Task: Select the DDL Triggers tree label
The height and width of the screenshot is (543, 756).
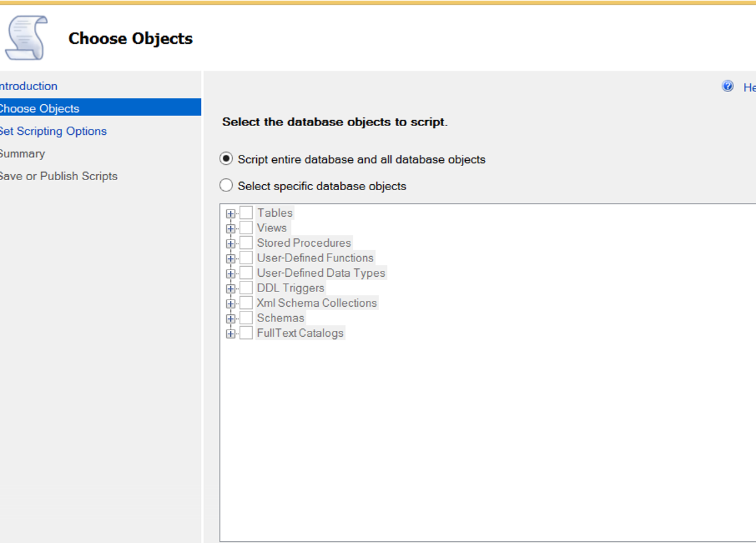Action: [290, 288]
